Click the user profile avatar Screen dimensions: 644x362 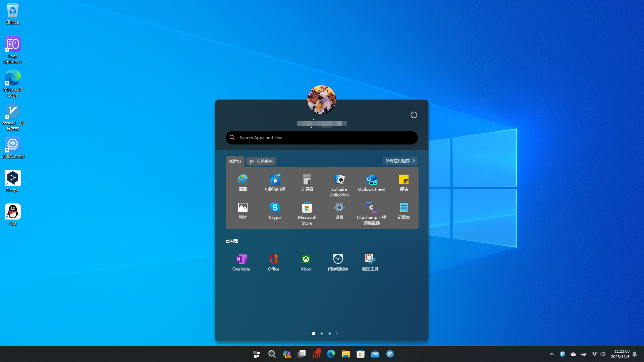[x=321, y=100]
